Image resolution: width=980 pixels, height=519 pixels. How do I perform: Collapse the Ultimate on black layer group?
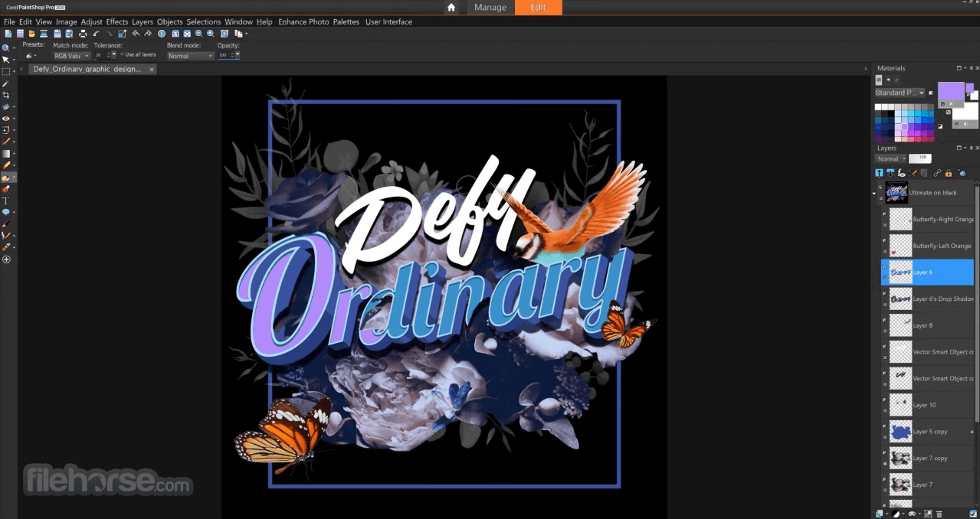pos(875,193)
